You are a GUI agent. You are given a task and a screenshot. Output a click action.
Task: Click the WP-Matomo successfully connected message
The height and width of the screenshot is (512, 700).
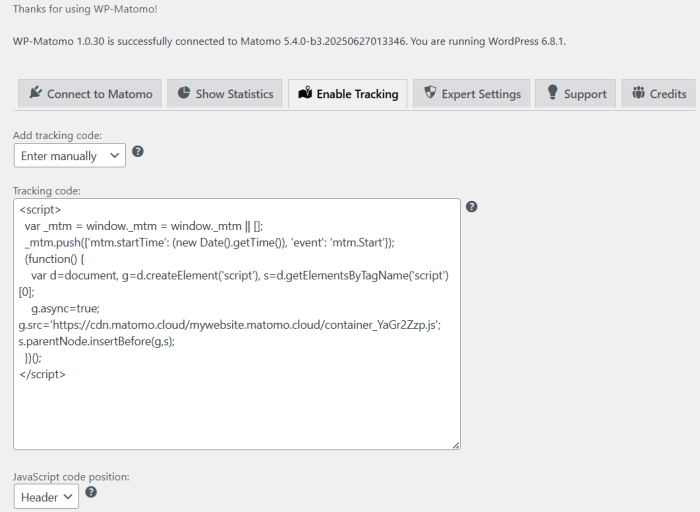[x=289, y=42]
